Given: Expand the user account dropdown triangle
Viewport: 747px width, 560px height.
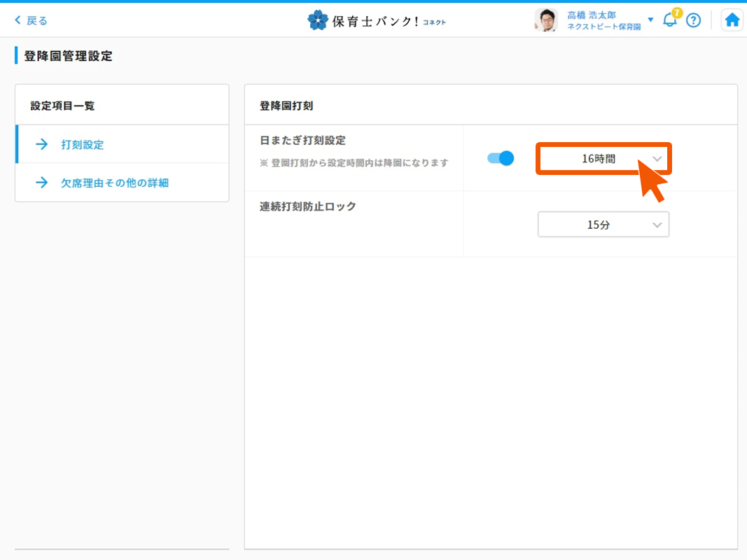Looking at the screenshot, I should click(650, 20).
